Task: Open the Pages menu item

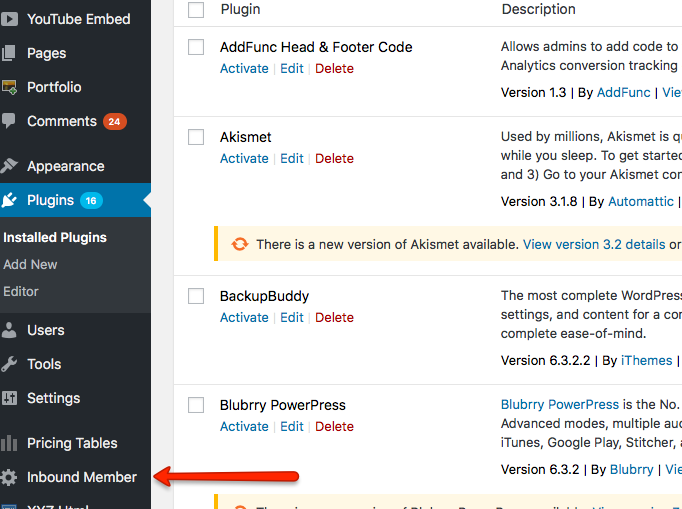Action: tap(46, 53)
